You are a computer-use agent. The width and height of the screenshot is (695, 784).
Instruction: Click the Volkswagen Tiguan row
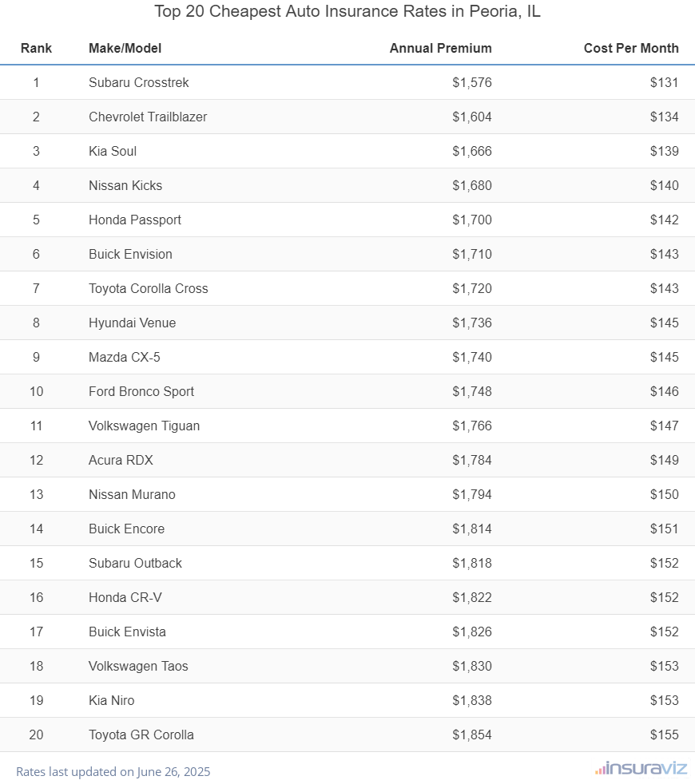[144, 426]
